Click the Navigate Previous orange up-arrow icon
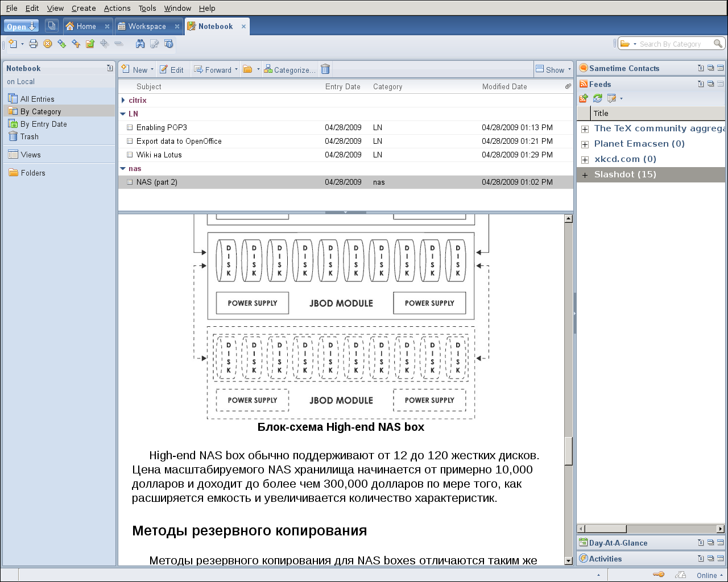 click(x=76, y=44)
